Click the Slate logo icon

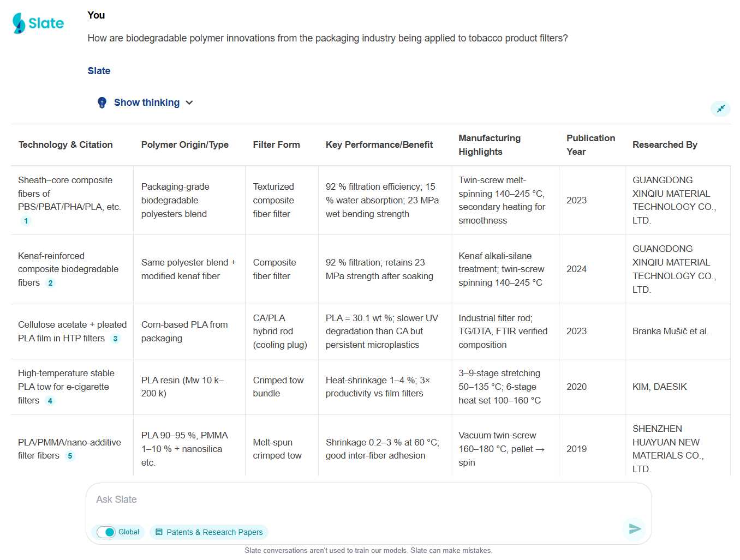point(20,23)
